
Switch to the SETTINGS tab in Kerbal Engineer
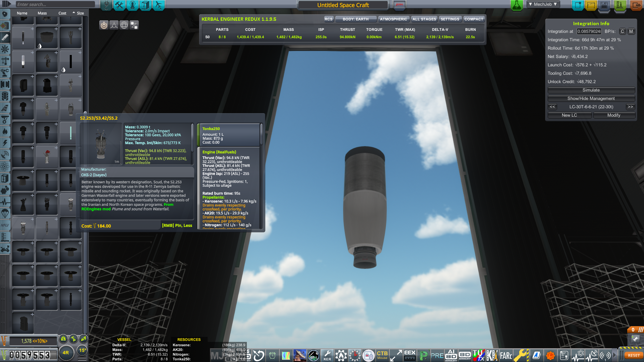pyautogui.click(x=450, y=19)
